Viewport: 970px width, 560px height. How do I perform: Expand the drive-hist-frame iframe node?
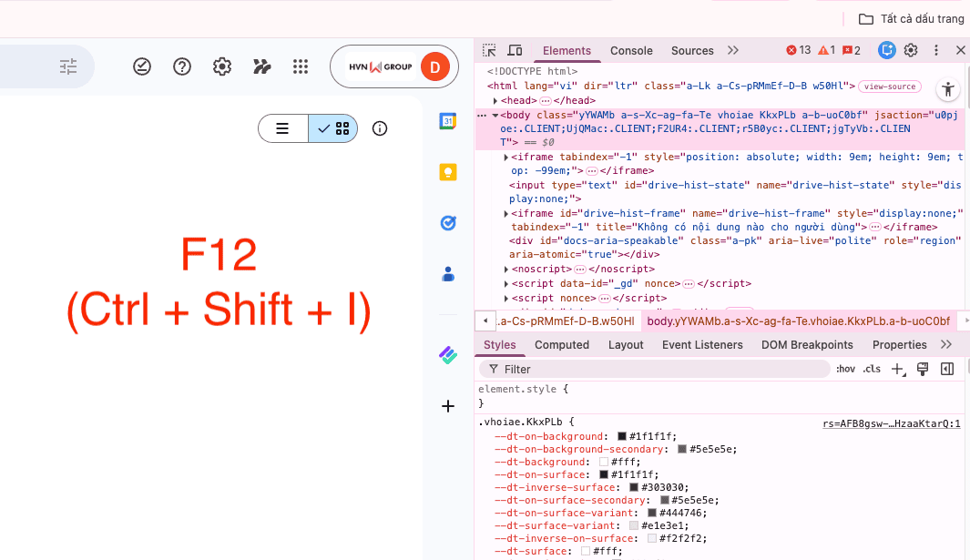(506, 213)
